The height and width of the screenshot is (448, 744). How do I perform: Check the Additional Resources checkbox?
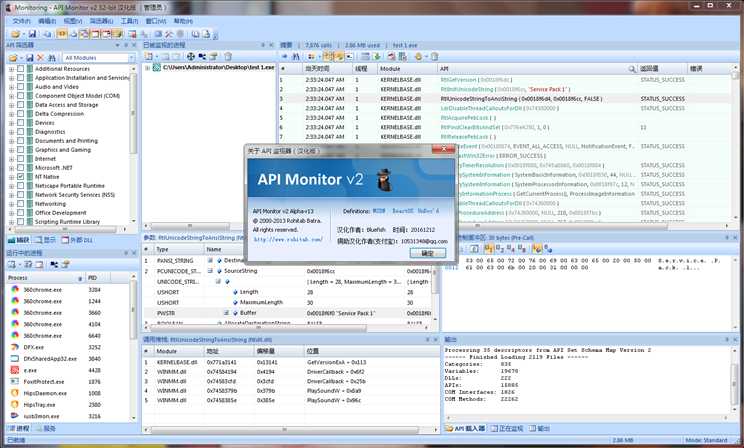pos(20,69)
